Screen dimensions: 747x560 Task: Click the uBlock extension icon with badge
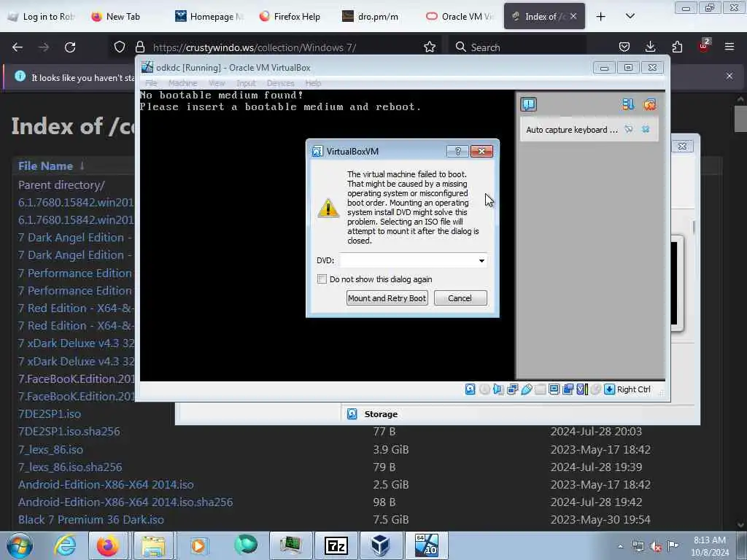(704, 46)
